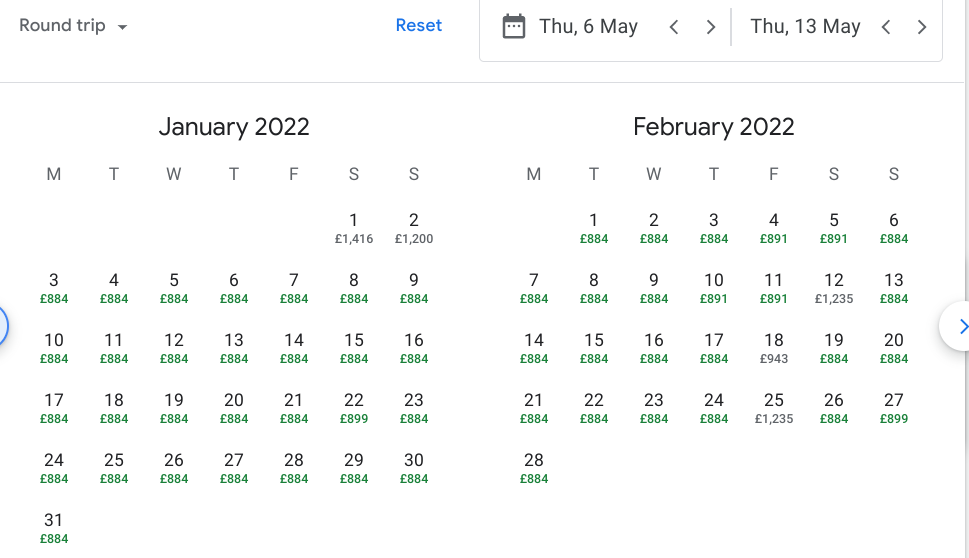The image size is (969, 558).
Task: Click the calendar icon beside departure date
Action: [x=513, y=27]
